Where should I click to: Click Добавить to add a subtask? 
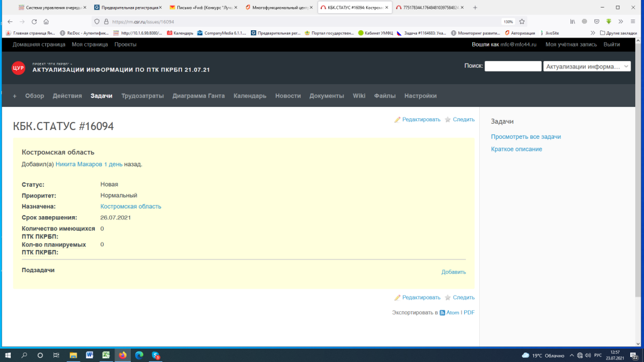coord(453,272)
